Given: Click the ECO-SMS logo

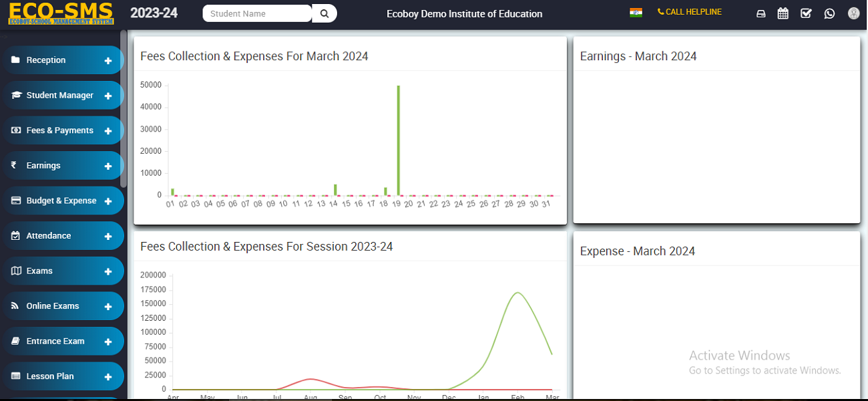Looking at the screenshot, I should 61,13.
